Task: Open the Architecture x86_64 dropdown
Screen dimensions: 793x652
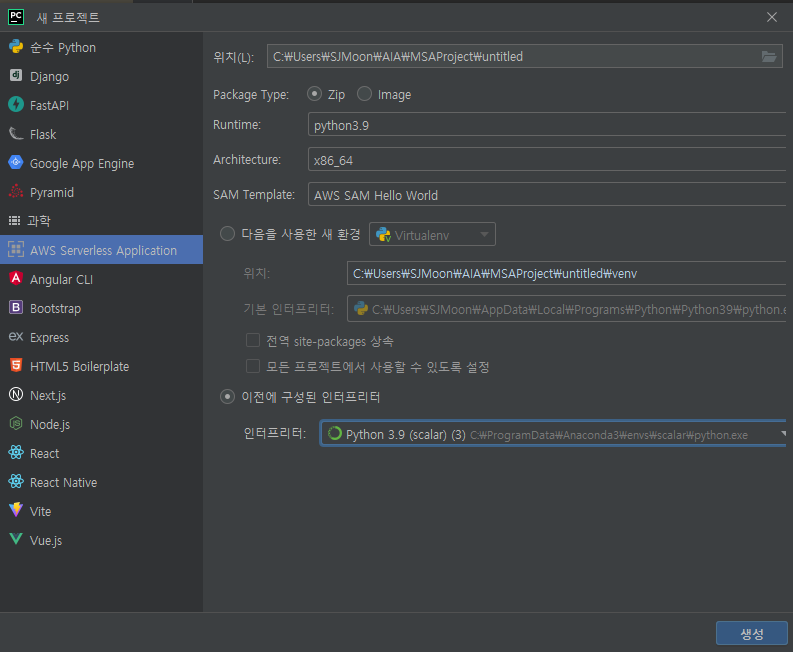Action: [546, 160]
